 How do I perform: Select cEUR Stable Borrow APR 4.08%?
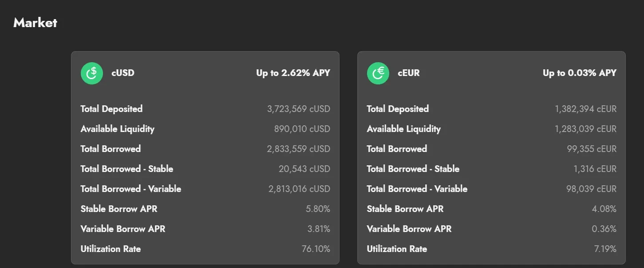[604, 209]
